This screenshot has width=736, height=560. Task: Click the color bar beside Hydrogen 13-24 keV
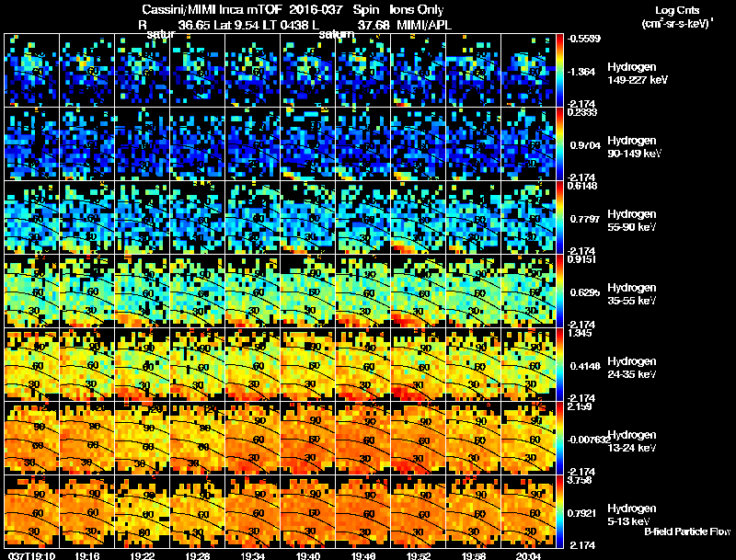pos(559,439)
